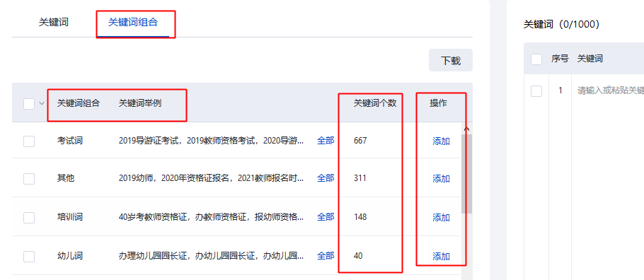Toggle the select-all checkbox beside 序号
Screen dimensions: 644x280
click(x=536, y=59)
